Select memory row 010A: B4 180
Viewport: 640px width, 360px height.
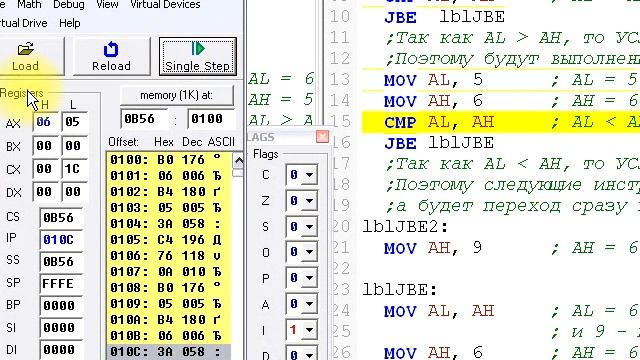pos(169,320)
